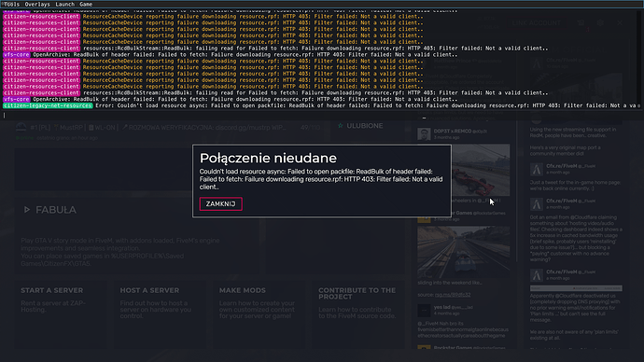Open the Overlays menu
The height and width of the screenshot is (362, 644).
coord(37,4)
